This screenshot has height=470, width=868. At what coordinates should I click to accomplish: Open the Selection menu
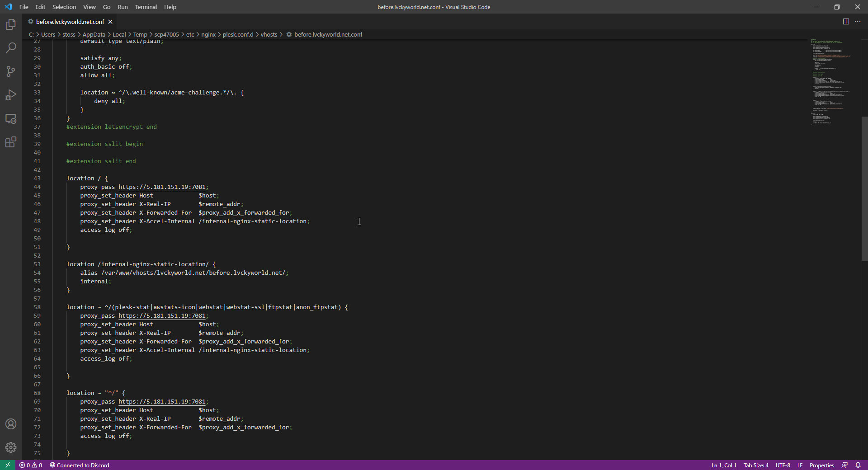tap(64, 7)
